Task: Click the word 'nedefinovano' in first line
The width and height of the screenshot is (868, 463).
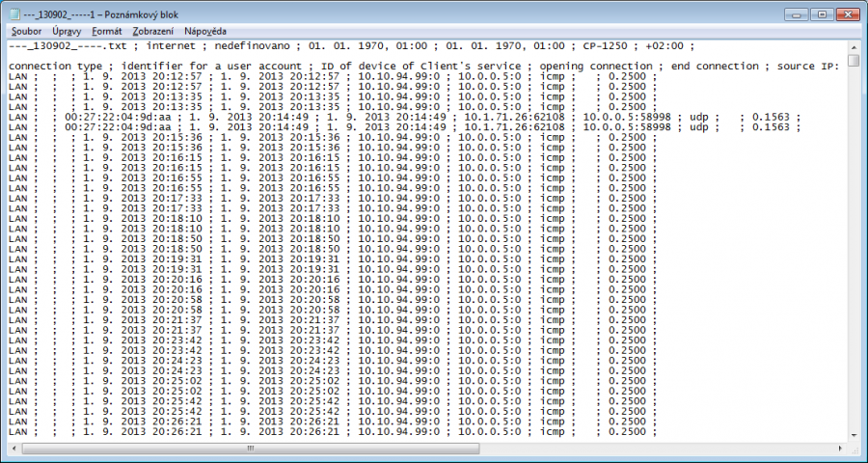Action: 253,46
